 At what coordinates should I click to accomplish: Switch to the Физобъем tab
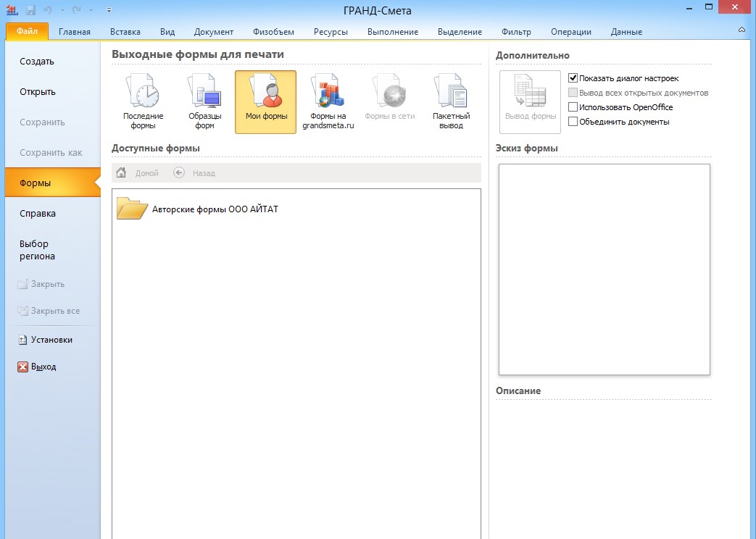[273, 32]
